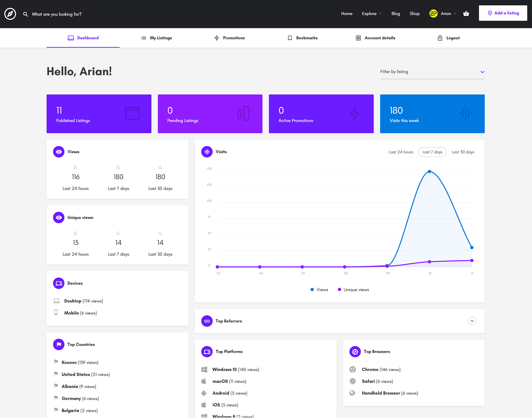Select Last 30 days chart range
Viewport: 532px width, 418px height.
[x=463, y=152]
